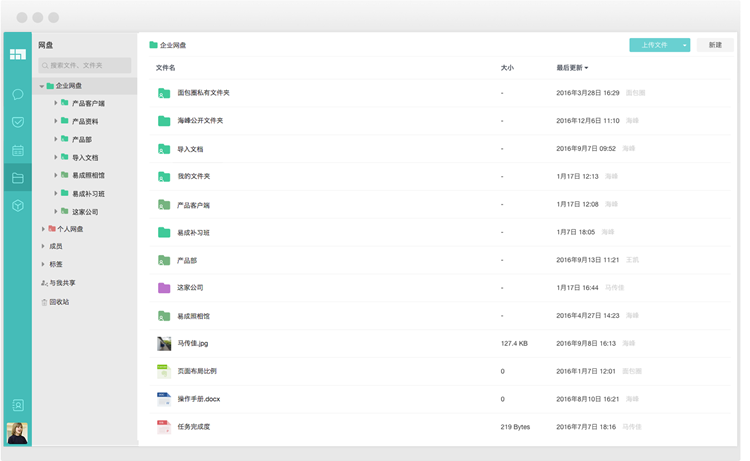750x461 pixels.
Task: Click the 产品客户端 folder icon in list
Action: [164, 205]
